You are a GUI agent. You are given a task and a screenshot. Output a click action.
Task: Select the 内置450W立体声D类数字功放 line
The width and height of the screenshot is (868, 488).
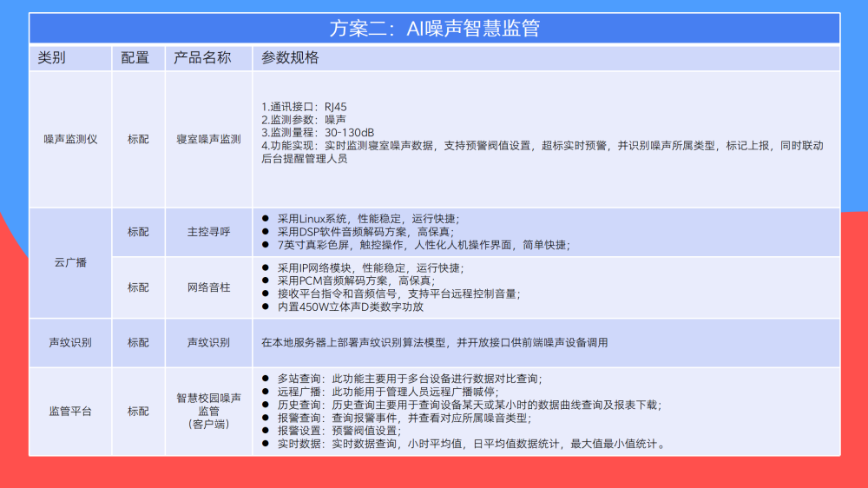(343, 307)
